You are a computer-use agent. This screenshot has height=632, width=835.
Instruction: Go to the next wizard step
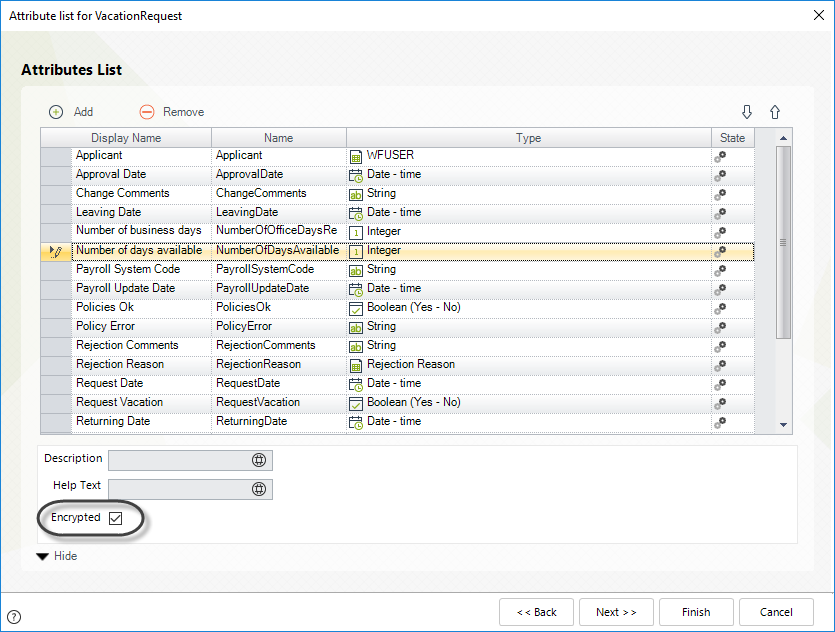(x=616, y=612)
